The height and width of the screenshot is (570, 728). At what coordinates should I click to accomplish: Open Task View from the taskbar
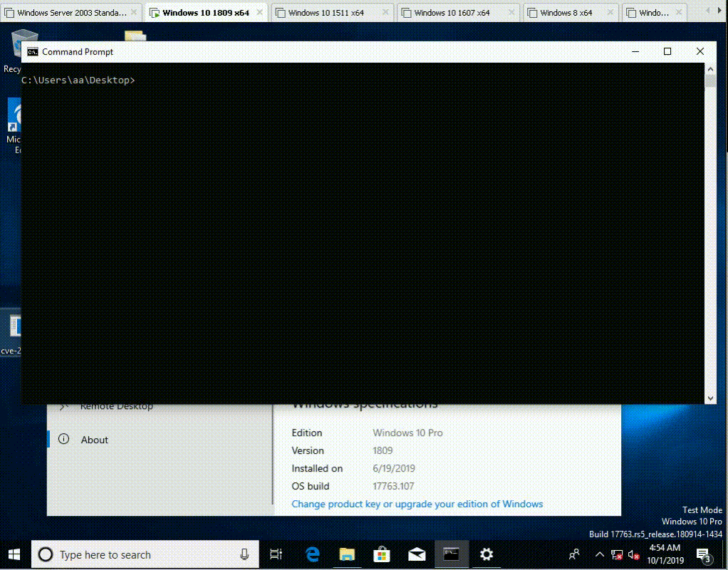(x=276, y=554)
